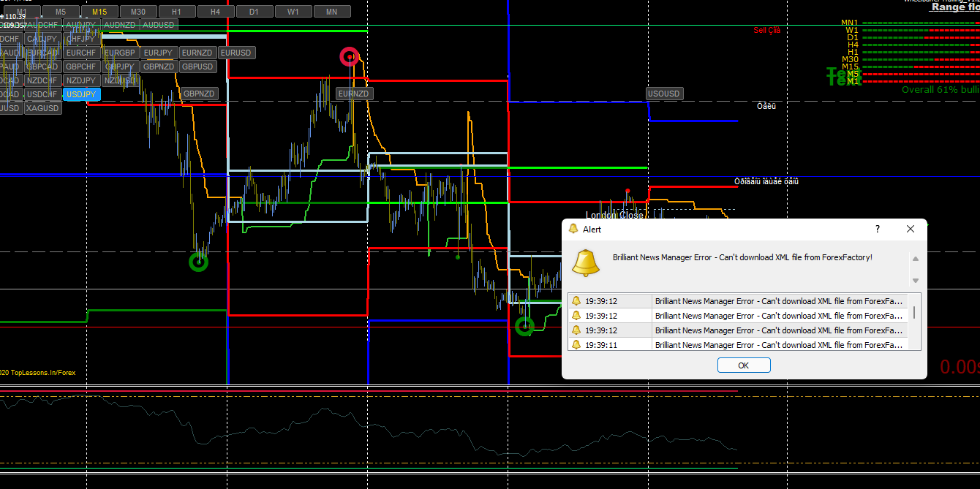Select the GBPCAD symbol button
This screenshot has width=980, height=489.
coord(42,67)
